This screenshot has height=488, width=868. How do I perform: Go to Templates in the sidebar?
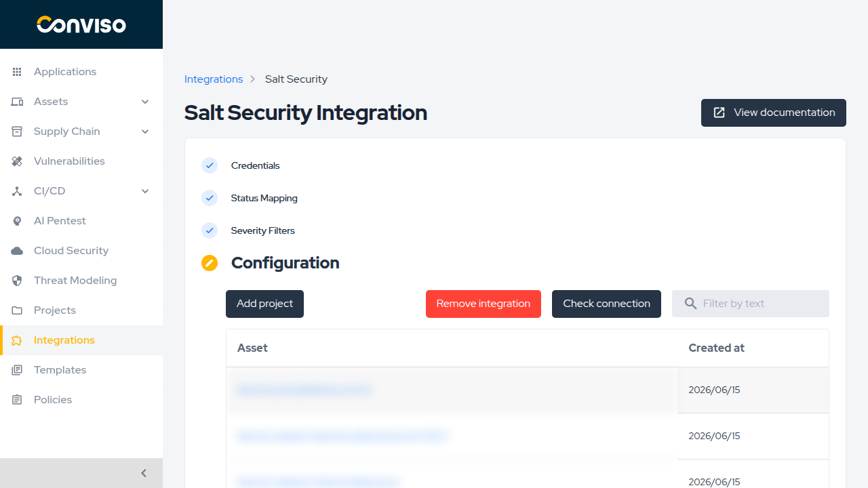(x=81, y=370)
